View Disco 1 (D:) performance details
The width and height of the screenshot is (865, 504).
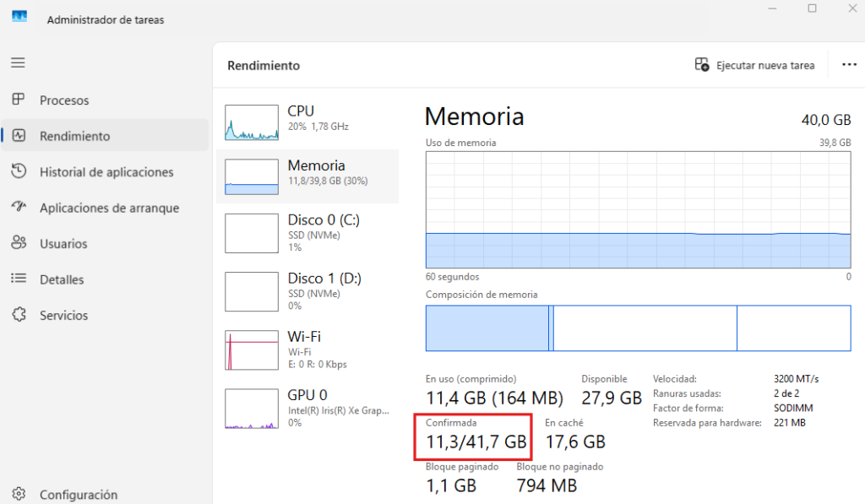[308, 291]
